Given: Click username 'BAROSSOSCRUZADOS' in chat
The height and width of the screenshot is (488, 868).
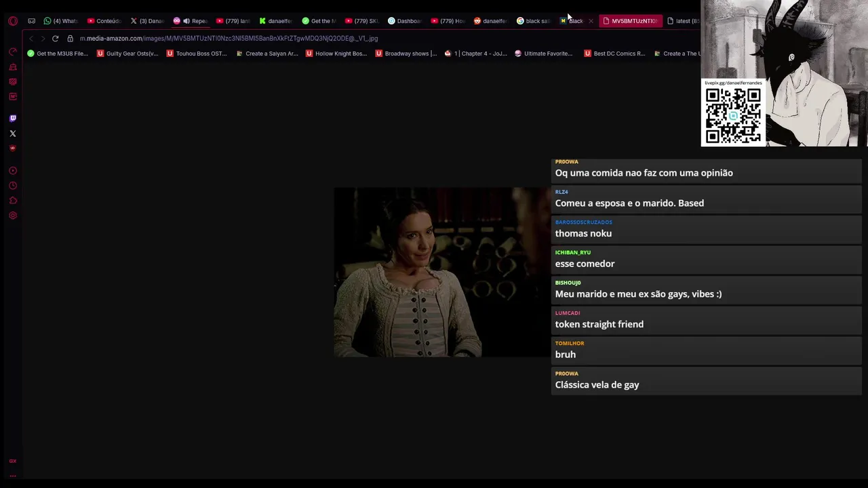Looking at the screenshot, I should pyautogui.click(x=584, y=222).
